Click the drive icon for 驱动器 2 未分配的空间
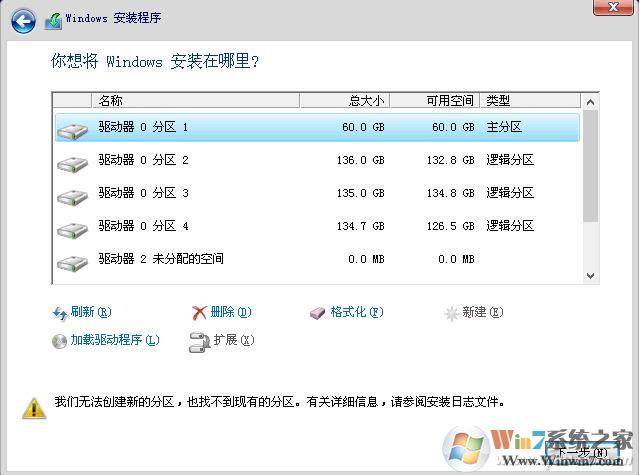 click(73, 263)
